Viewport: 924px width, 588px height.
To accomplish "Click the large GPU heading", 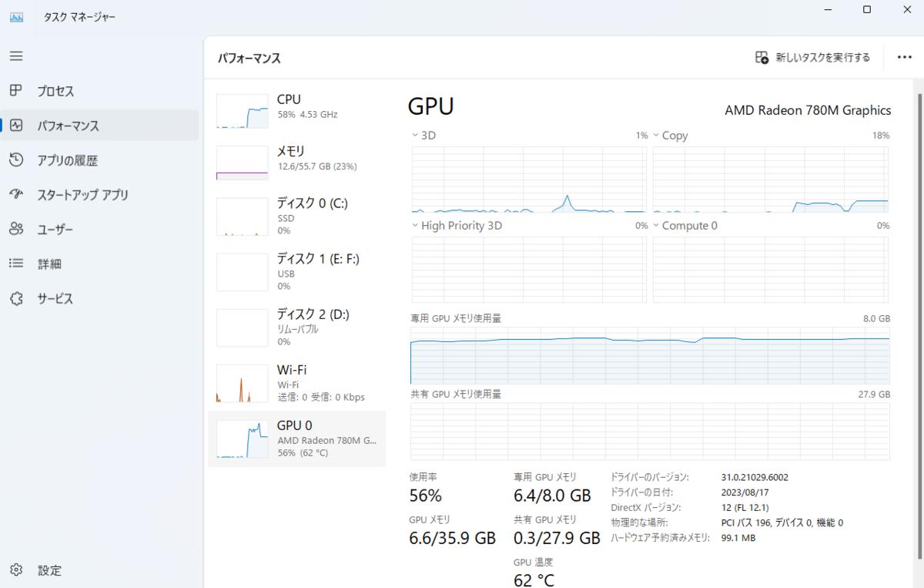I will click(x=430, y=106).
